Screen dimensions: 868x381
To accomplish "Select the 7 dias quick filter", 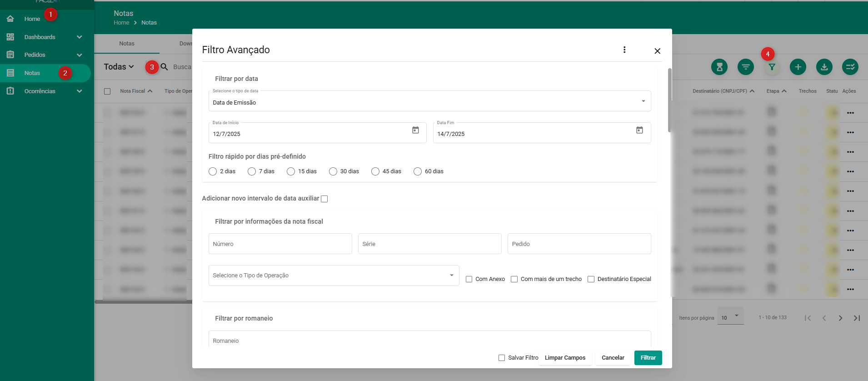I will point(252,171).
